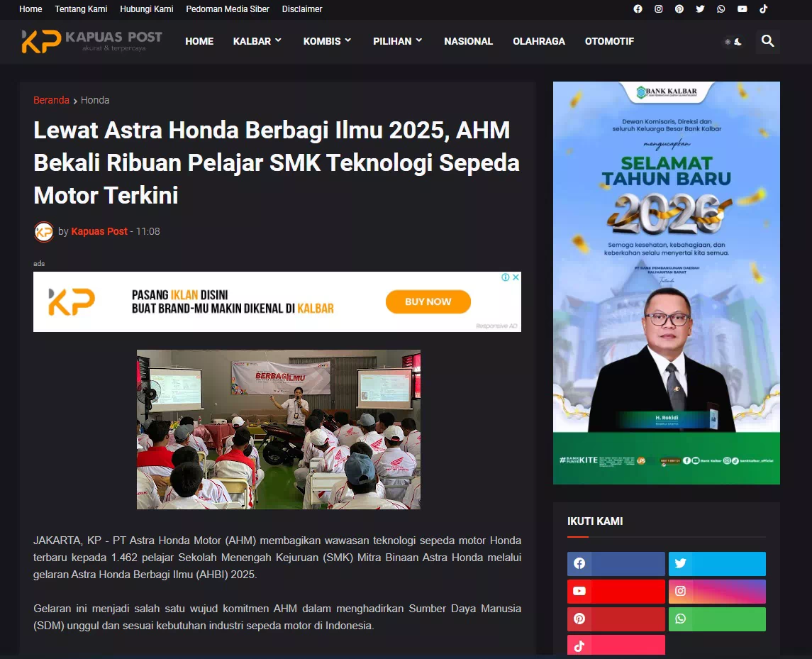Screen dimensions: 812x659
Task: Expand the PILIHAN dropdown menu
Action: pyautogui.click(x=397, y=41)
